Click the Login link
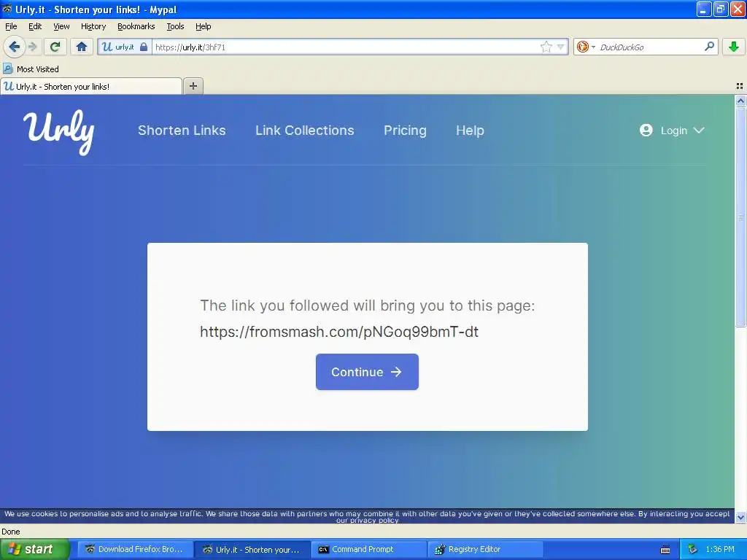Image resolution: width=747 pixels, height=560 pixels. click(673, 131)
